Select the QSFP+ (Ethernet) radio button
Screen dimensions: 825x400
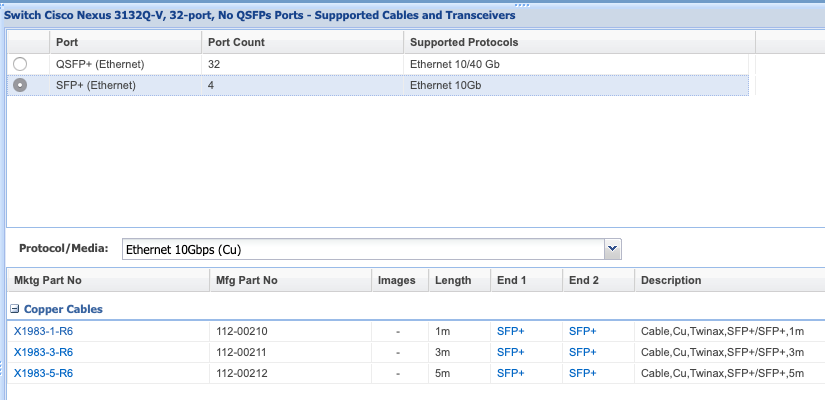click(18, 64)
